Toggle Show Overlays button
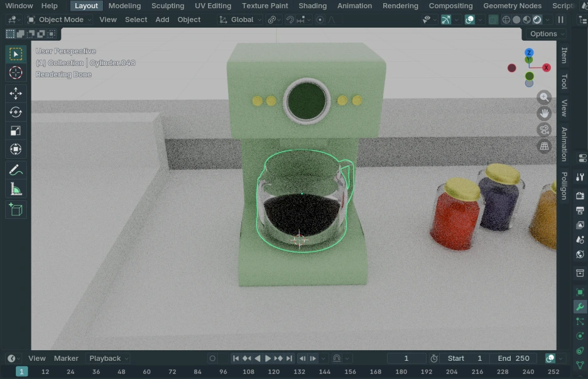 coord(469,20)
